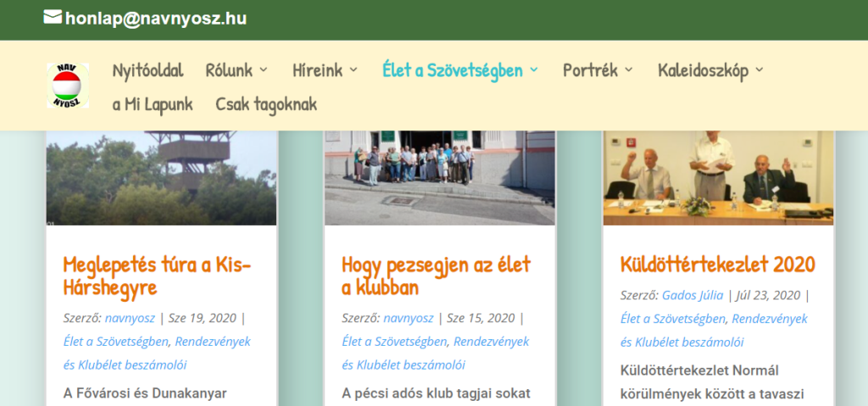The image size is (868, 406).
Task: Open article Meglepetés túra a Kis-Hárshegyre
Action: coord(157,275)
